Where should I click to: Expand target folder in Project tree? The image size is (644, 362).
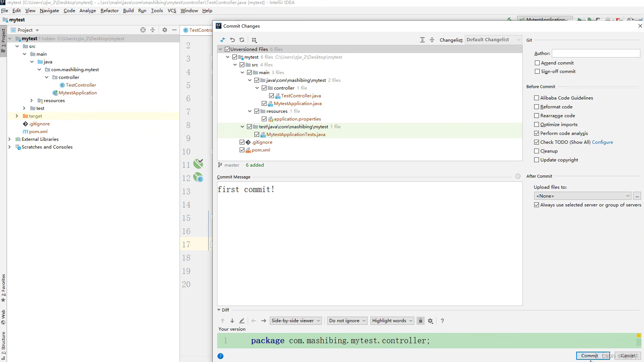tap(17, 116)
